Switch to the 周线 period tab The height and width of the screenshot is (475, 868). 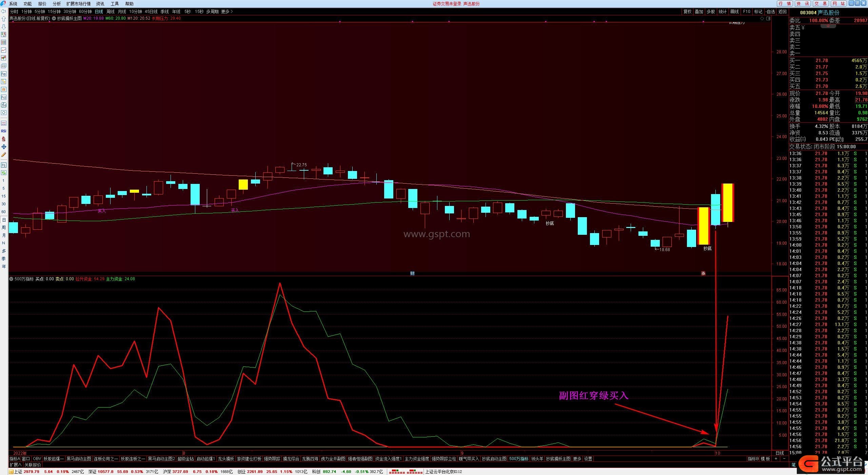(111, 12)
